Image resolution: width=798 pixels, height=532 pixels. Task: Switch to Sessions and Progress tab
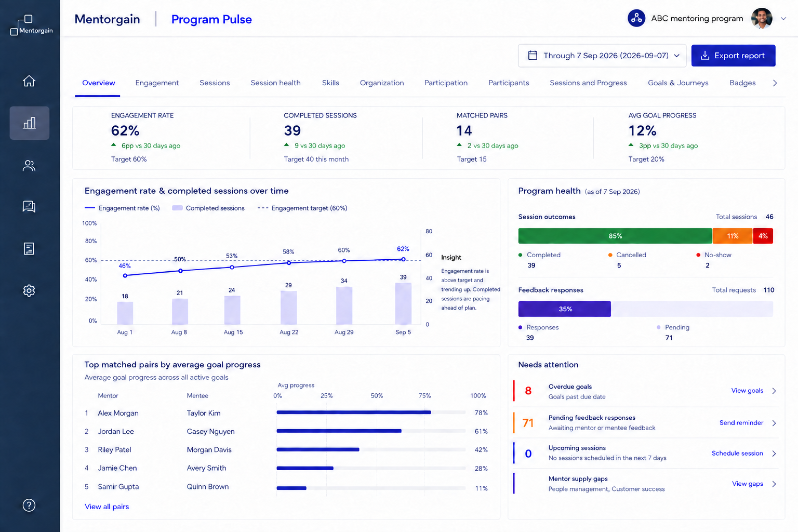pos(588,83)
